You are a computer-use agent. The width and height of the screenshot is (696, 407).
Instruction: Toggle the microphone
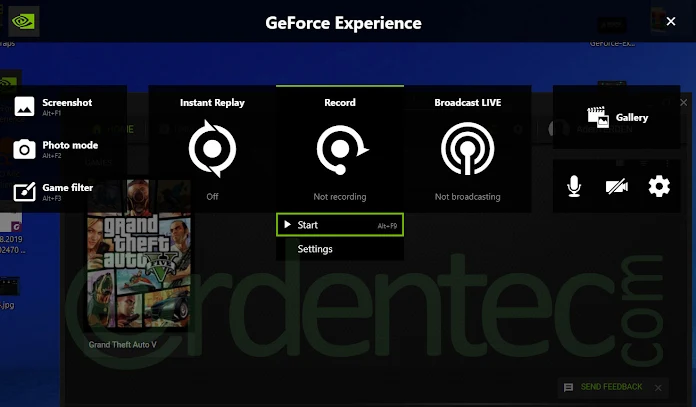coord(574,186)
